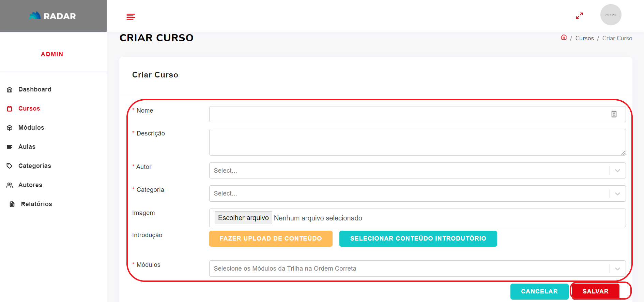
Task: Toggle fullscreen with the expand arrows icon
Action: coord(579,16)
